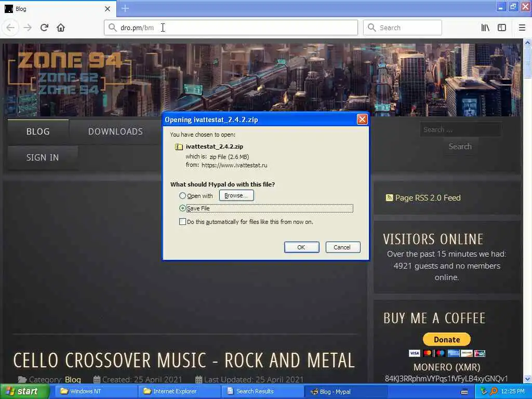This screenshot has height=399, width=532.
Task: Show the sidebar panel icon
Action: point(502,28)
